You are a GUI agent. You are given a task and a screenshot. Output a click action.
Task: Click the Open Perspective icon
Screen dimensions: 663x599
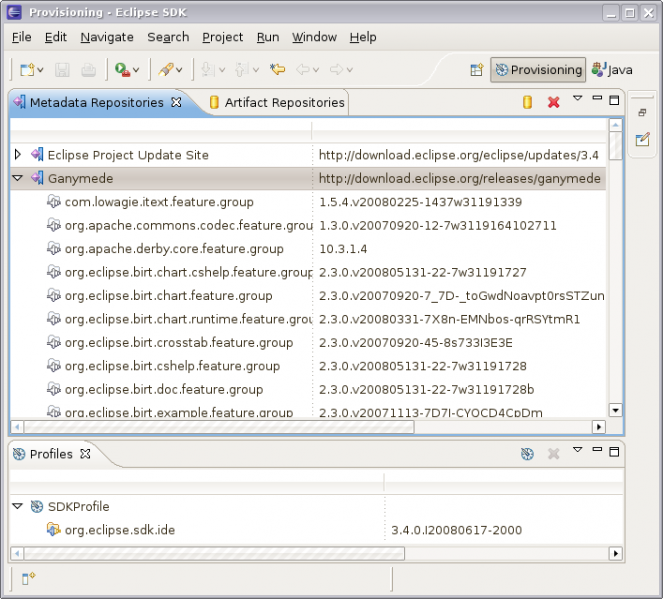[x=477, y=70]
